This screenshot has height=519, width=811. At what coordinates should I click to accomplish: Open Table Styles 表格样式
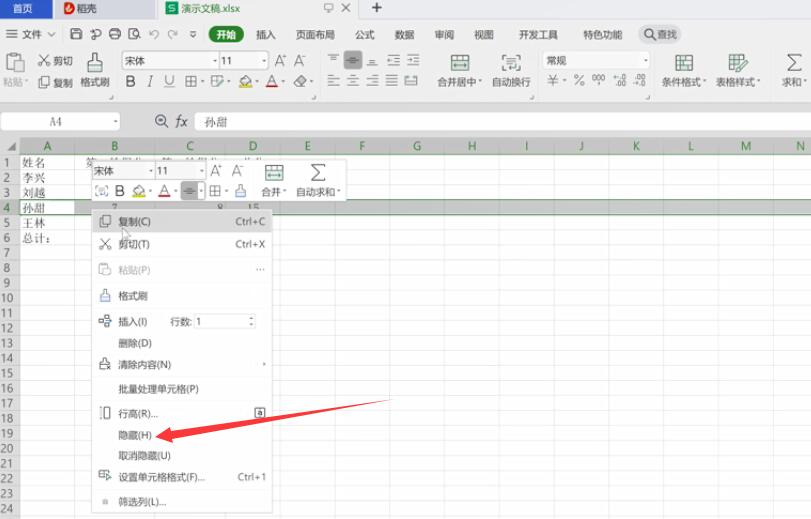point(738,69)
